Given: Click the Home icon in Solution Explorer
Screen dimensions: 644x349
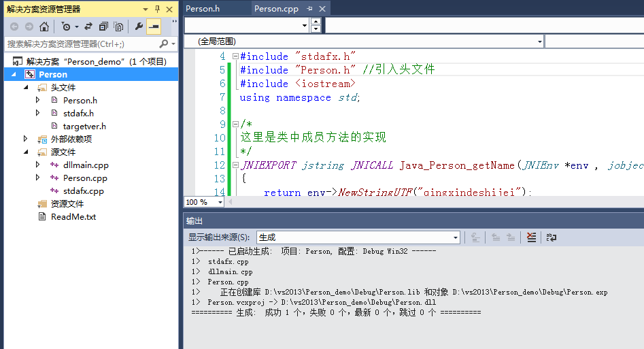Looking at the screenshot, I should (44, 27).
